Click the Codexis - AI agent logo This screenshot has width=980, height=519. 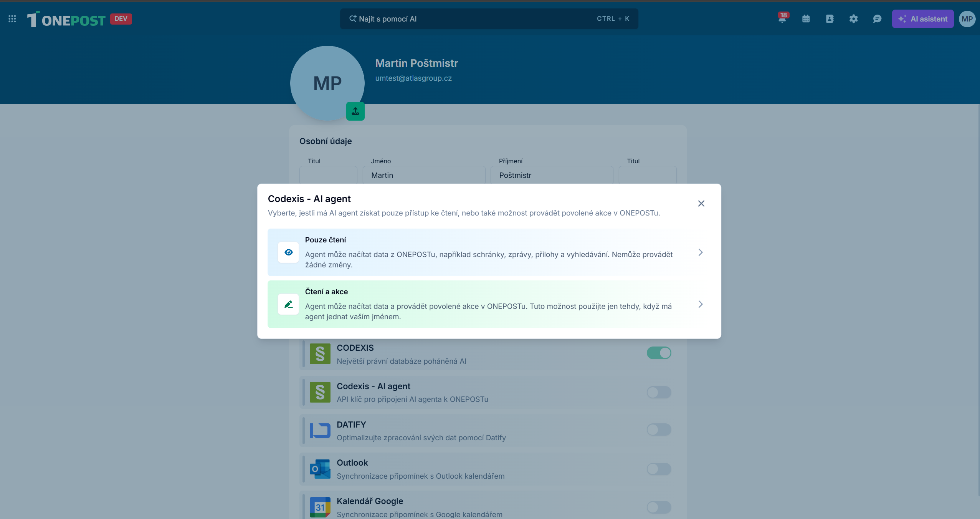(x=320, y=392)
